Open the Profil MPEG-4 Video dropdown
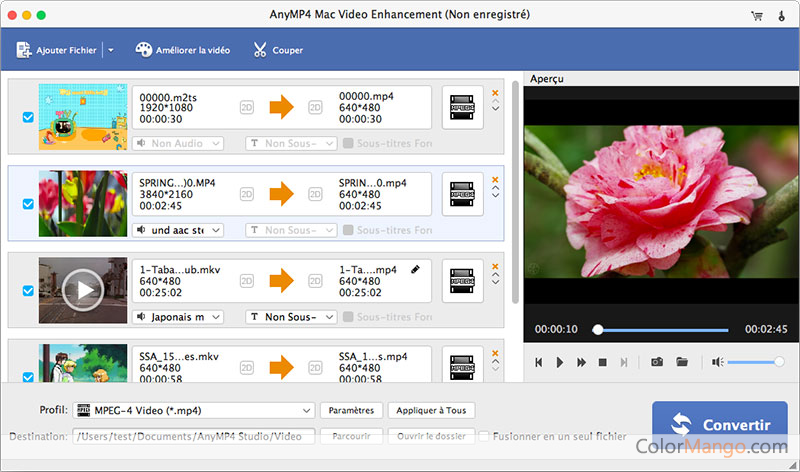This screenshot has height=472, width=800. 193,410
